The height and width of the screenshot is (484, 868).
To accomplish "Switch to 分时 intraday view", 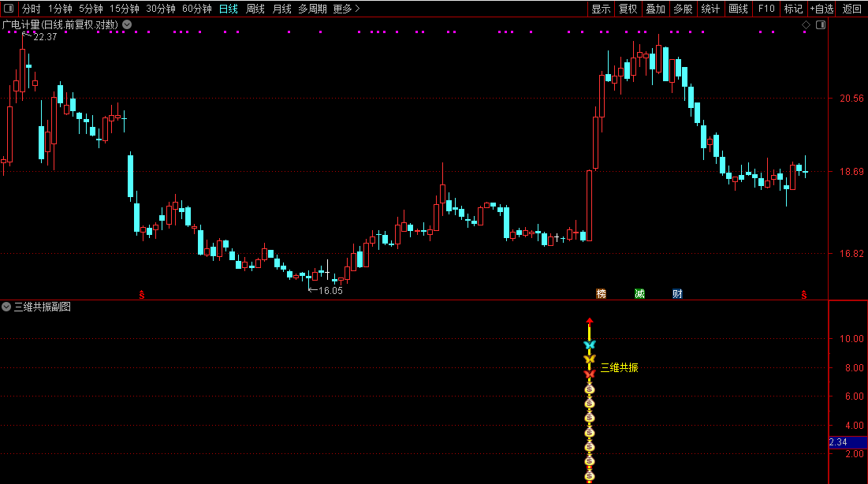I will point(31,9).
